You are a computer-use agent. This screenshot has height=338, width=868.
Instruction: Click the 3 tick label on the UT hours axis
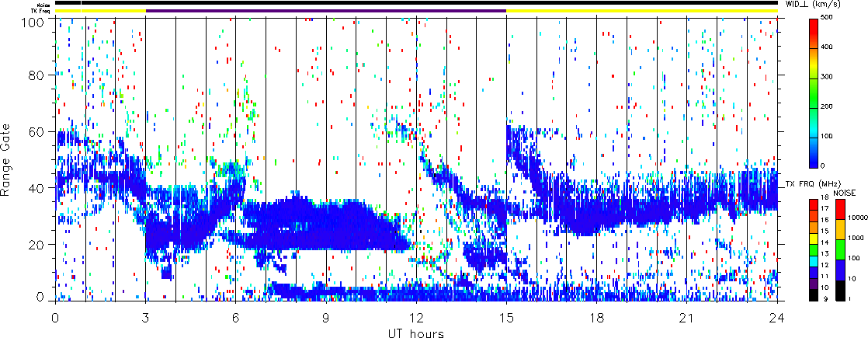tap(145, 319)
